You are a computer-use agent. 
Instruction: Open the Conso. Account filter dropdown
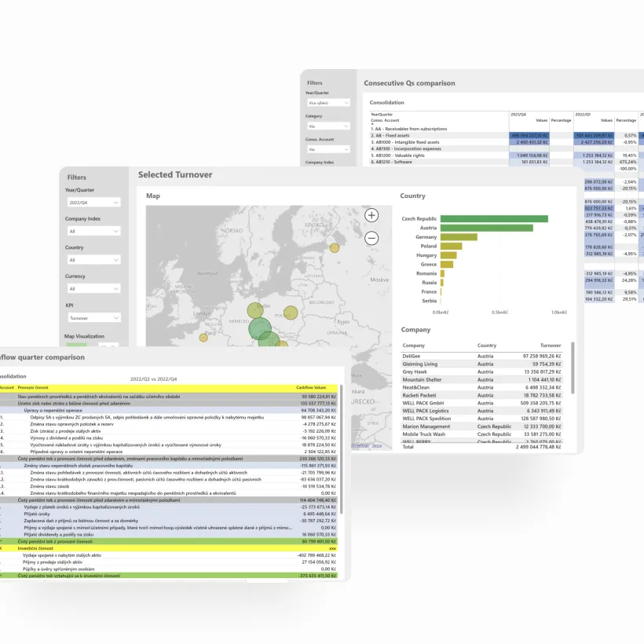tap(329, 148)
